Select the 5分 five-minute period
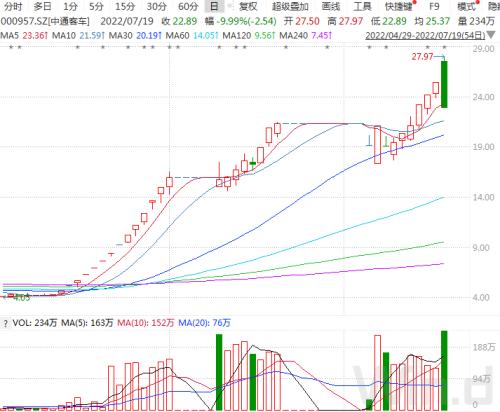The image size is (500, 412). 96,6
